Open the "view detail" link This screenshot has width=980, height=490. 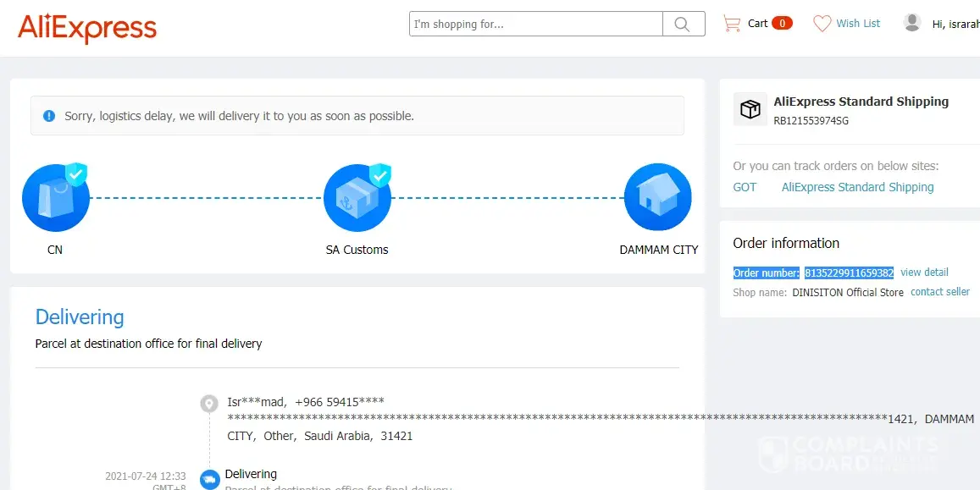[x=924, y=273]
